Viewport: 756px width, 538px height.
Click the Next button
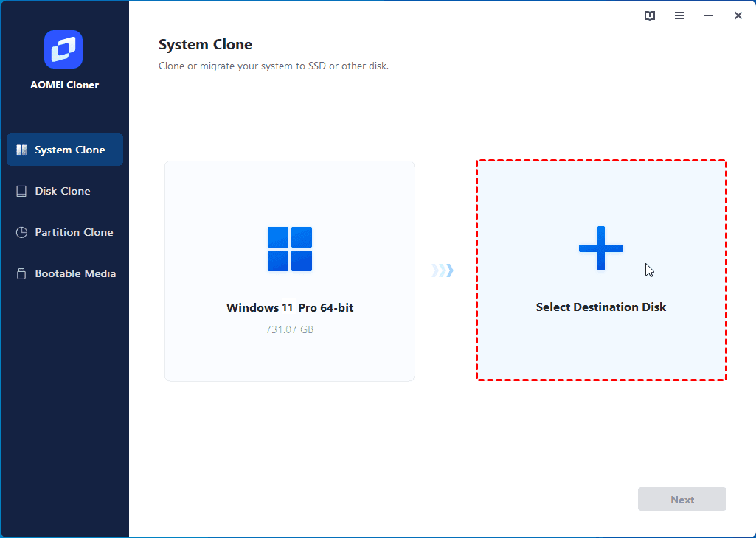click(x=682, y=500)
